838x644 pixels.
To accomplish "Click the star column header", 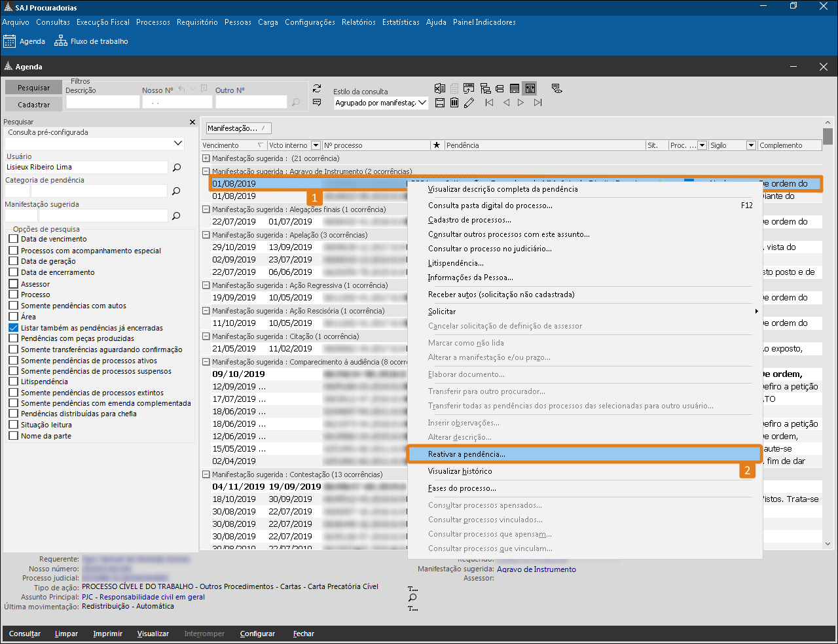I will click(437, 145).
